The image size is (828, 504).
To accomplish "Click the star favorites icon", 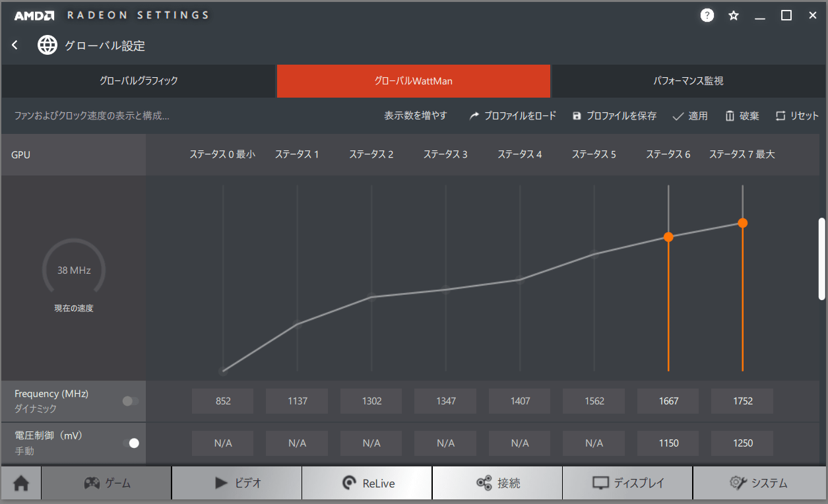I will 734,16.
